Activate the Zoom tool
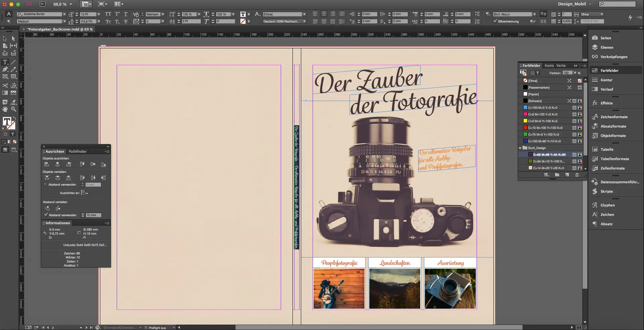Screen dimensions: 644x330 (13, 109)
